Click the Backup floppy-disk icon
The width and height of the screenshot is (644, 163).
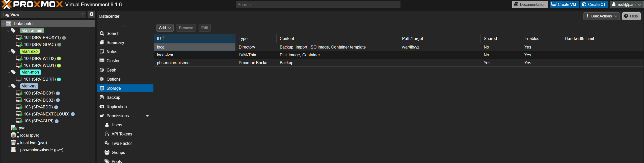pos(102,97)
